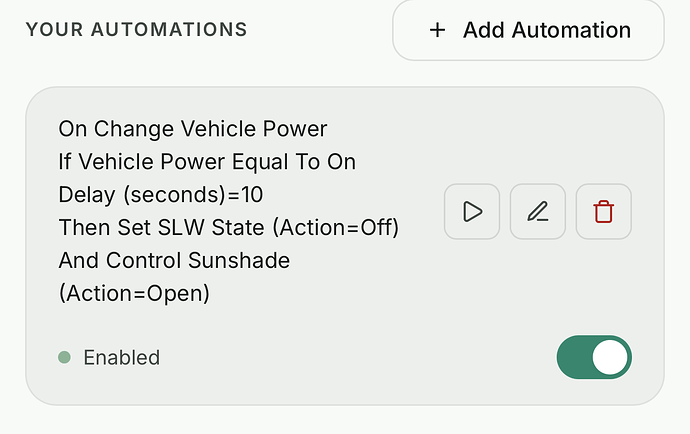Delete the automation using the red trash icon
The height and width of the screenshot is (434, 690).
(x=604, y=212)
